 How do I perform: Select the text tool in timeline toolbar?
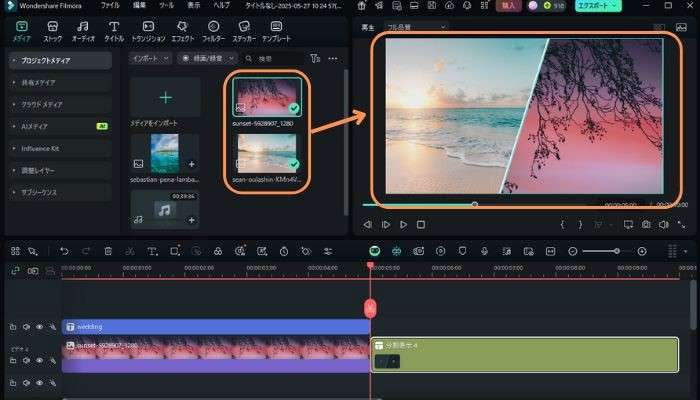click(x=152, y=251)
